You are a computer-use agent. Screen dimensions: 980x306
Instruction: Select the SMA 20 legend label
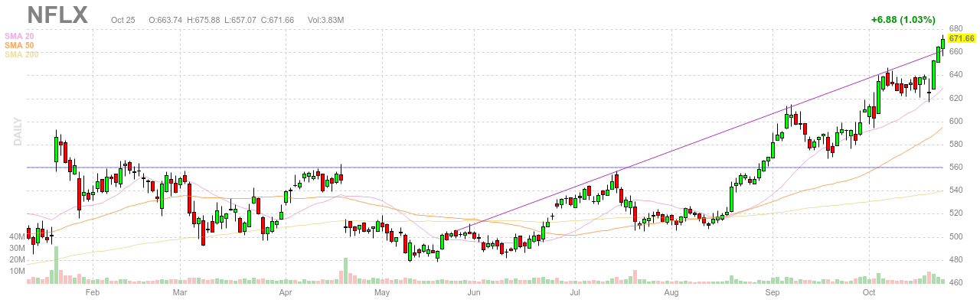coord(19,36)
